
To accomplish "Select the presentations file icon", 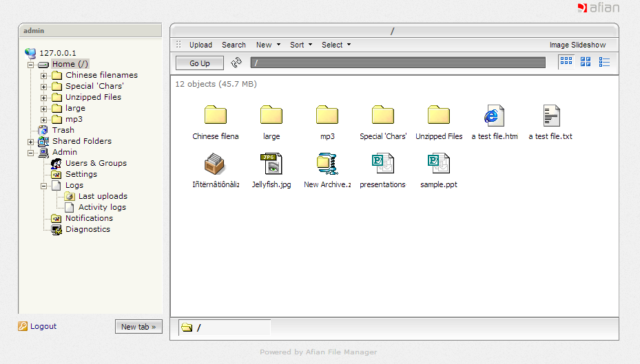I will pos(383,163).
